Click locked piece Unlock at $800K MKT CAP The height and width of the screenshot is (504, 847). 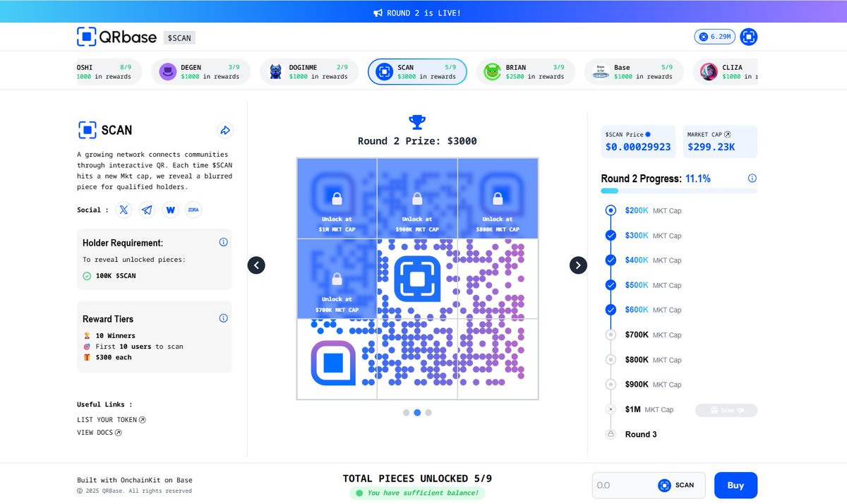tap(498, 198)
